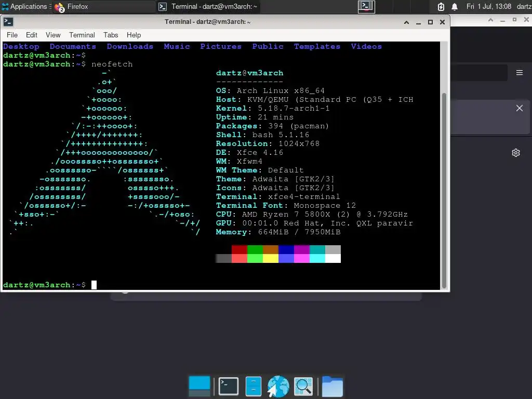Maximize the background window
Screen dimensions: 532x399
click(514, 20)
